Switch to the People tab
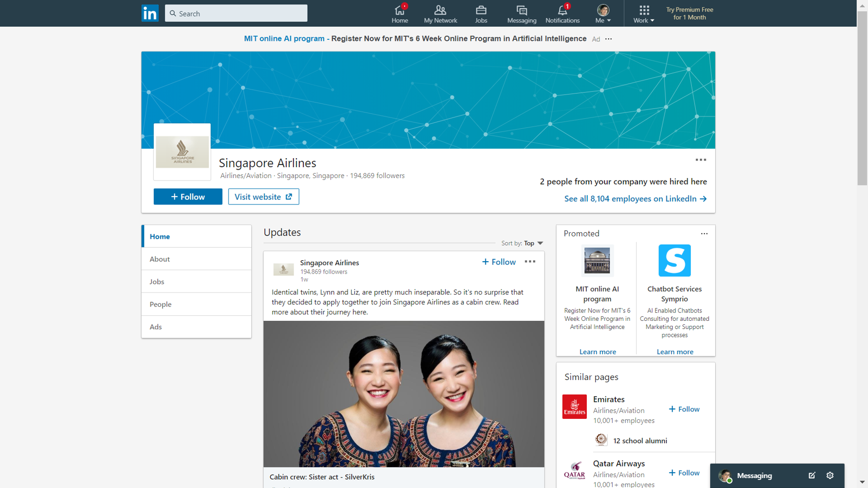This screenshot has height=488, width=868. 197,304
